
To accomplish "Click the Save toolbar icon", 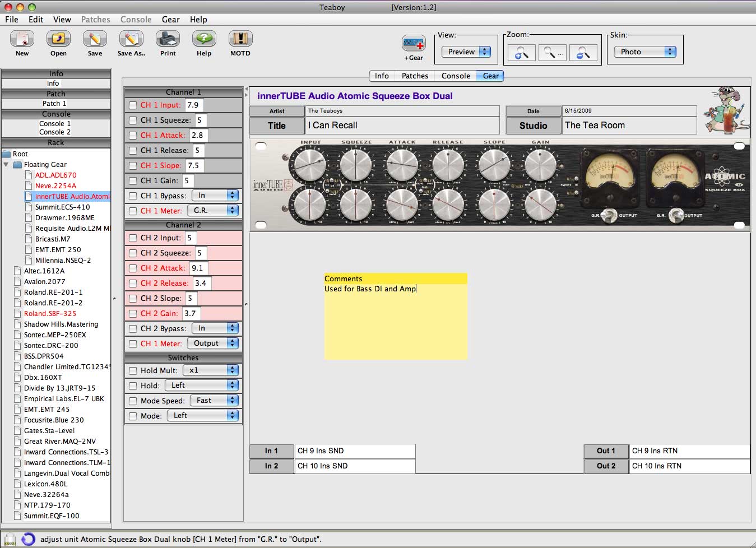I will pyautogui.click(x=95, y=39).
